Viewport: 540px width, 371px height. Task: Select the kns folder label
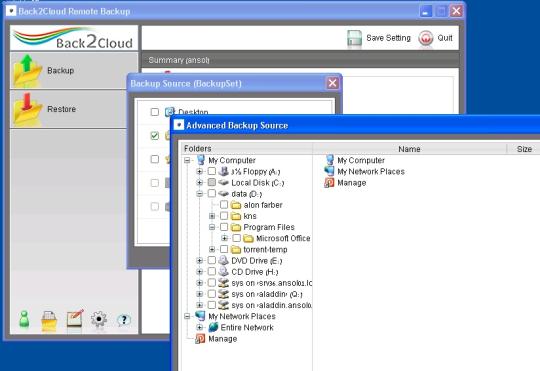[250, 216]
